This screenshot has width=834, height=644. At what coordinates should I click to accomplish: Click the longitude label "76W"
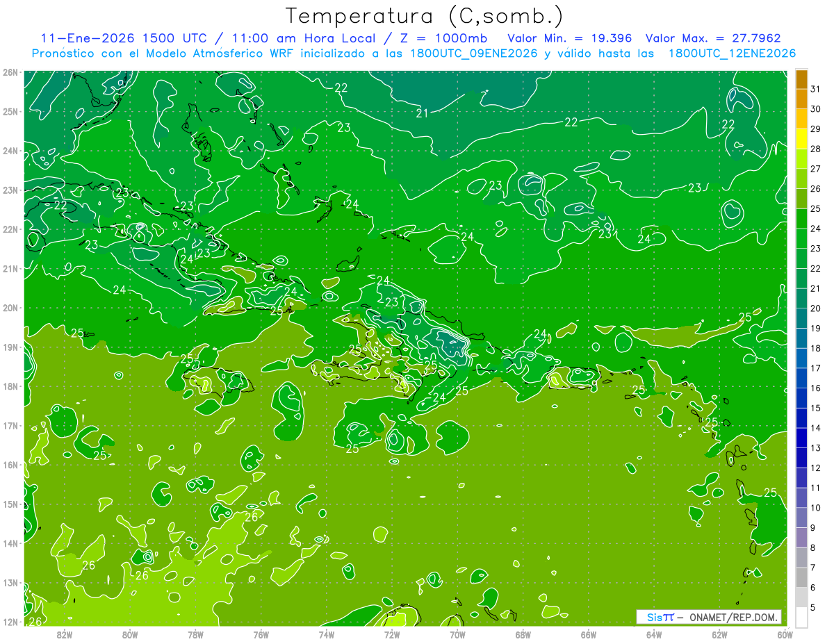pos(261,634)
